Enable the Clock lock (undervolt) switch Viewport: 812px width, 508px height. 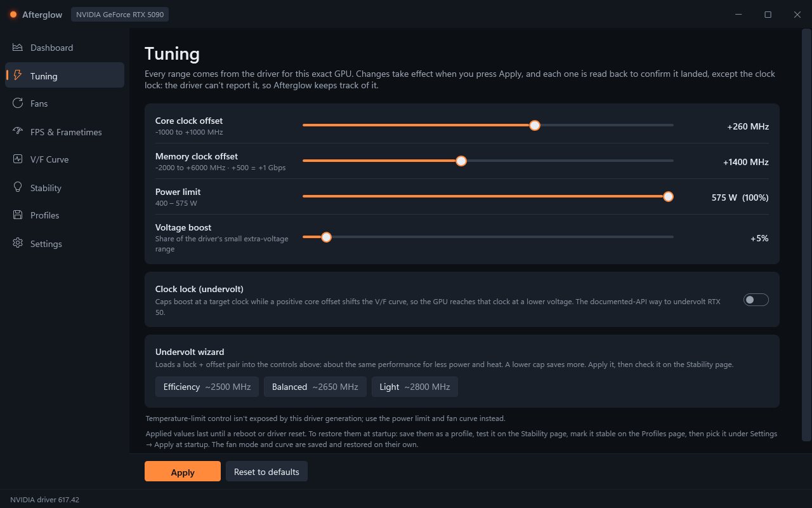coord(756,300)
